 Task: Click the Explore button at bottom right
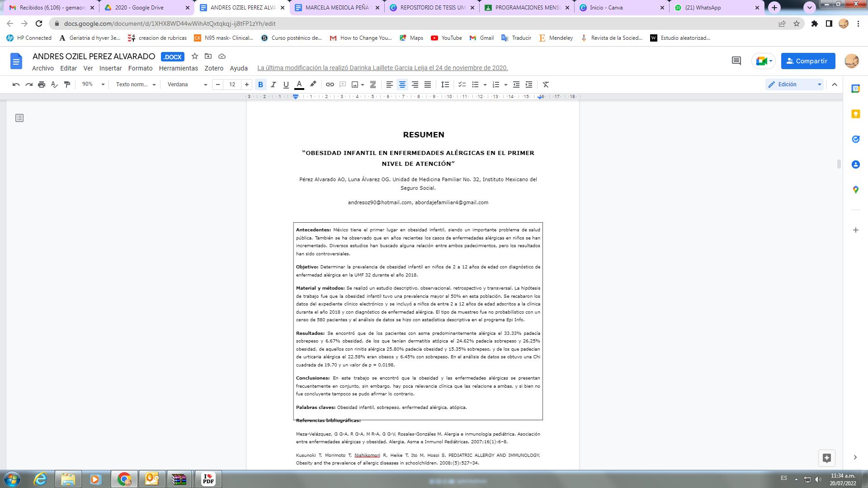point(827,458)
